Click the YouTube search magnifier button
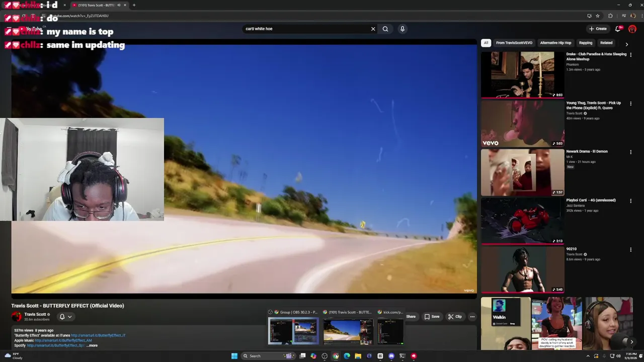This screenshot has width=644, height=362. (385, 29)
